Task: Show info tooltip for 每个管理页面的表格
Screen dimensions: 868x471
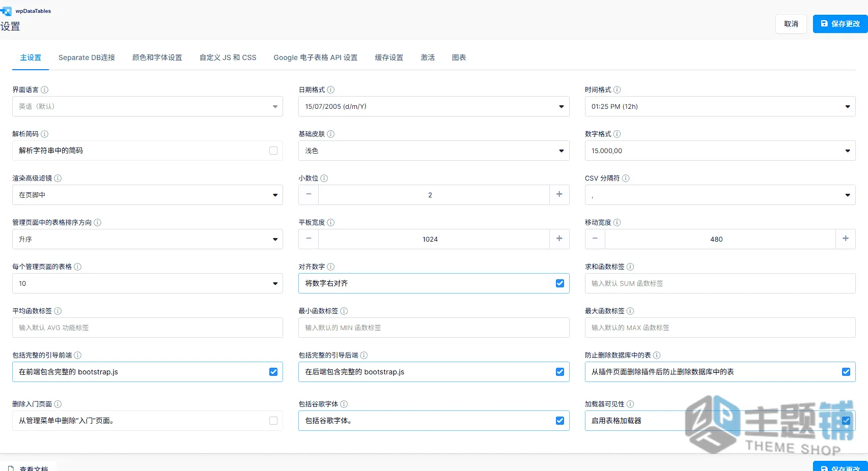Action: pos(78,267)
